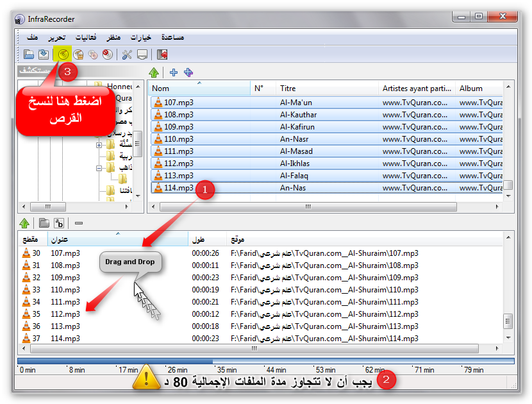Screen dimensions: 532x404
Task: Click the burn image disc icon
Action: (x=78, y=55)
